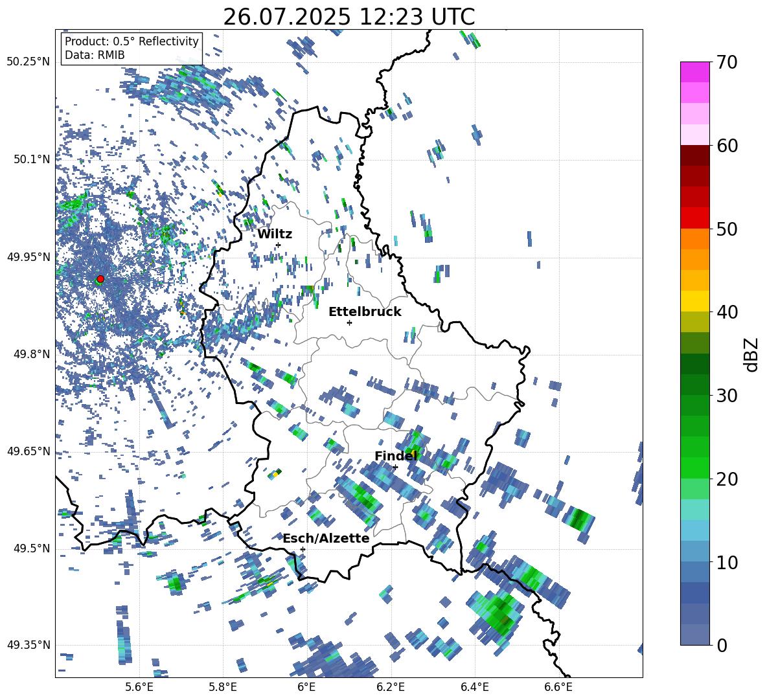Click the Findel station cross marker
Viewport: 767px width, 700px height.
(x=395, y=467)
